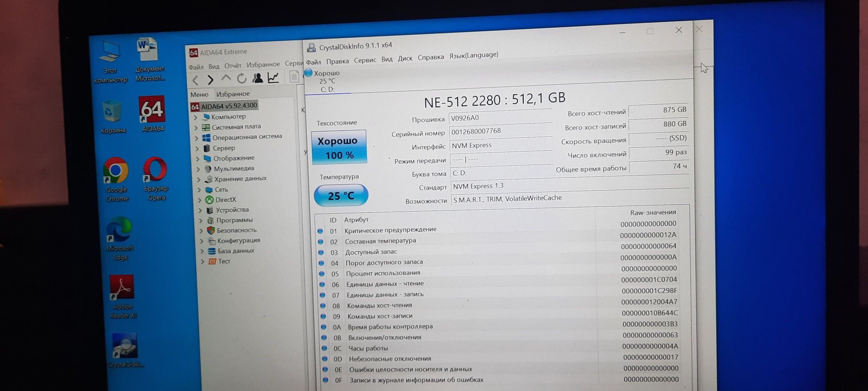Image resolution: width=868 pixels, height=391 pixels.
Task: Click AIDA64 toolbar Forward arrow
Action: tap(210, 80)
